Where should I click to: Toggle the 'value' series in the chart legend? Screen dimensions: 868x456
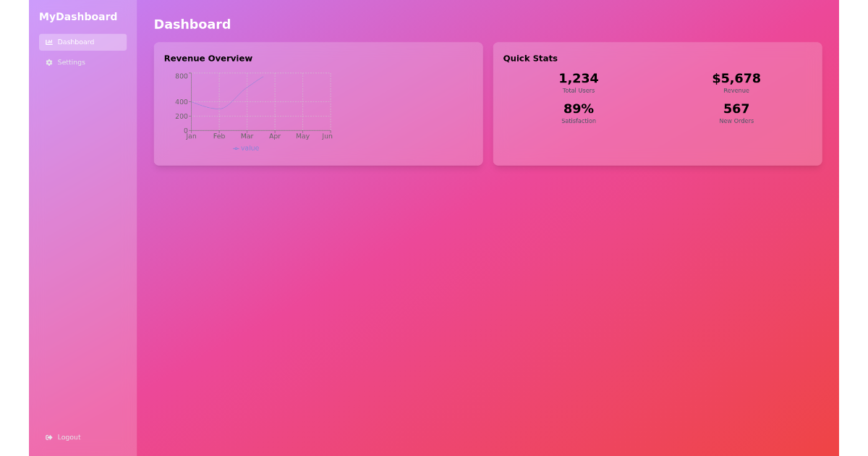point(246,148)
